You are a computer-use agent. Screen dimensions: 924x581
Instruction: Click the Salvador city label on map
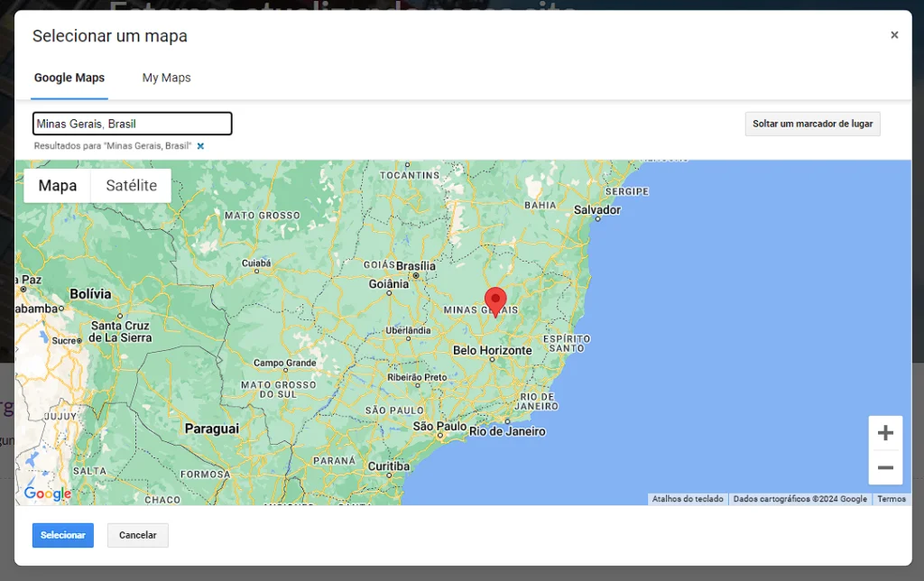coord(597,209)
